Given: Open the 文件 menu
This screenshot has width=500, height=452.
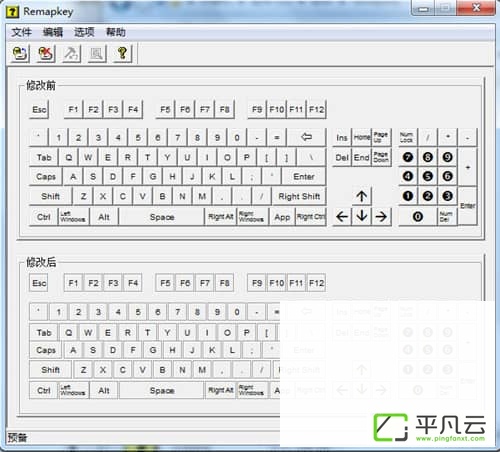Looking at the screenshot, I should coord(21,32).
